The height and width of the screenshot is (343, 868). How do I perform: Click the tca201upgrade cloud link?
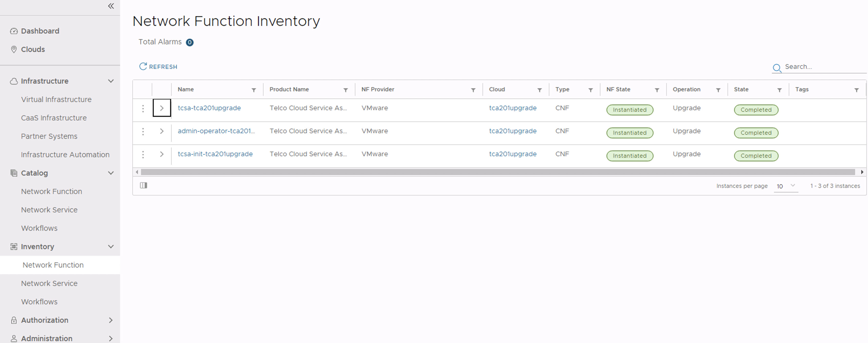click(512, 108)
